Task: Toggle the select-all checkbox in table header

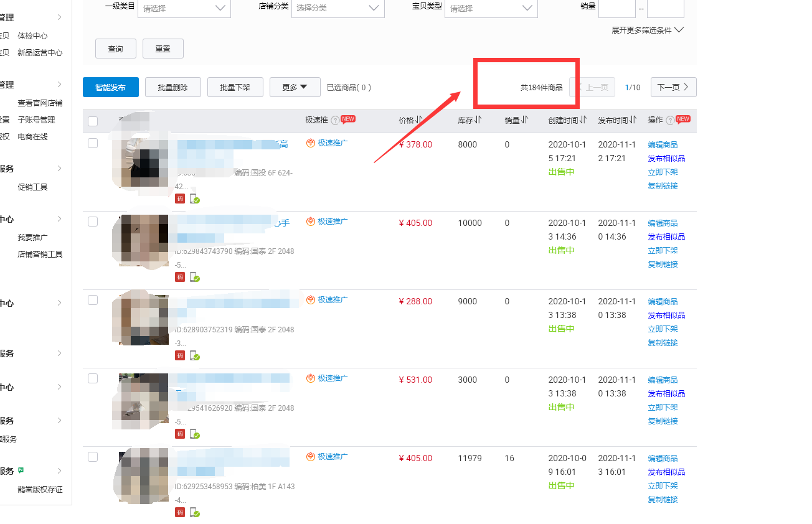Action: (93, 121)
